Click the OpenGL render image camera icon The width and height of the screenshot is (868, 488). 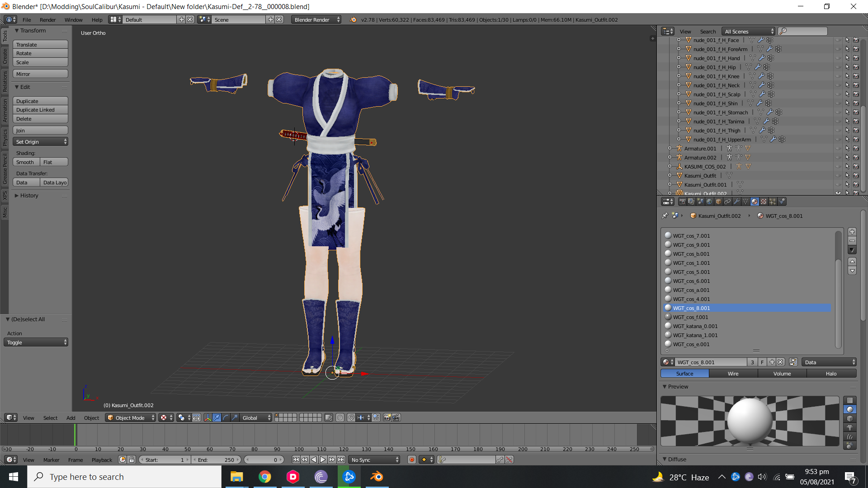(387, 418)
